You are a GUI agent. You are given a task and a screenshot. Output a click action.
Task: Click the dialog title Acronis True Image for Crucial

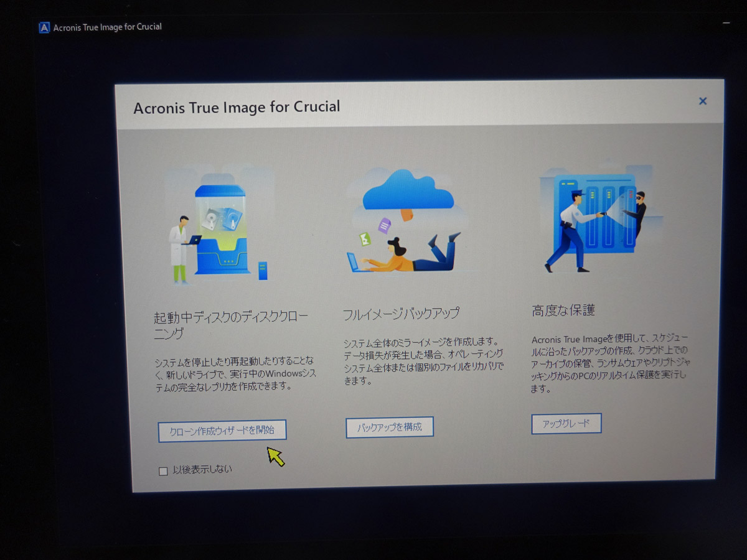pos(237,107)
